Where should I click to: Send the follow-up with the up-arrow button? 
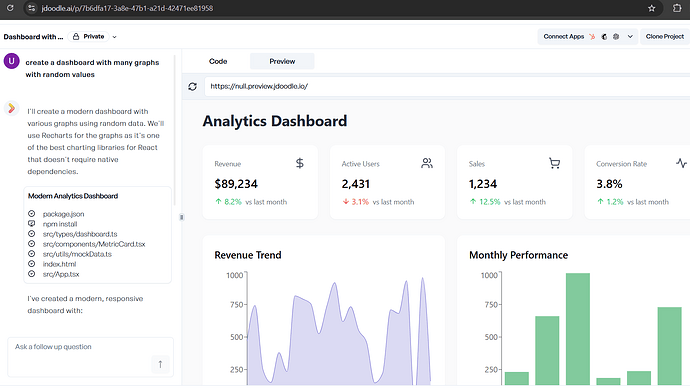point(160,364)
